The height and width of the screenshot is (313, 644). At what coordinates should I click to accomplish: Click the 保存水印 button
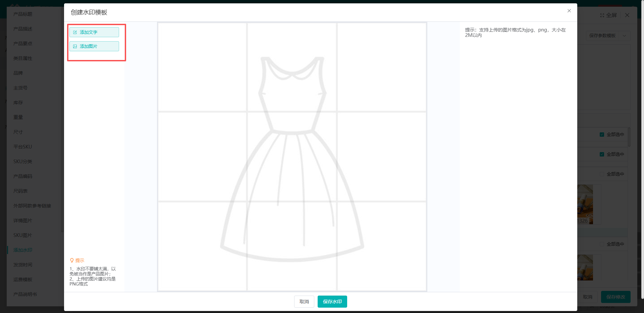[332, 302]
